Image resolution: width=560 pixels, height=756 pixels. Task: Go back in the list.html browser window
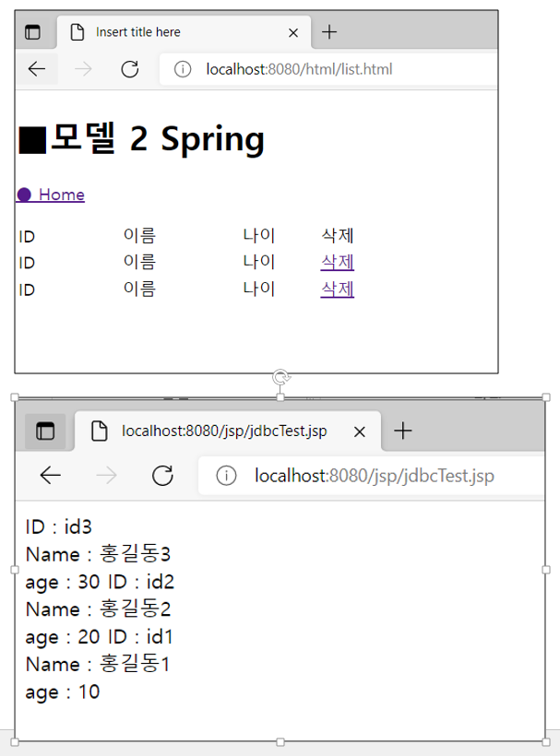pyautogui.click(x=37, y=69)
